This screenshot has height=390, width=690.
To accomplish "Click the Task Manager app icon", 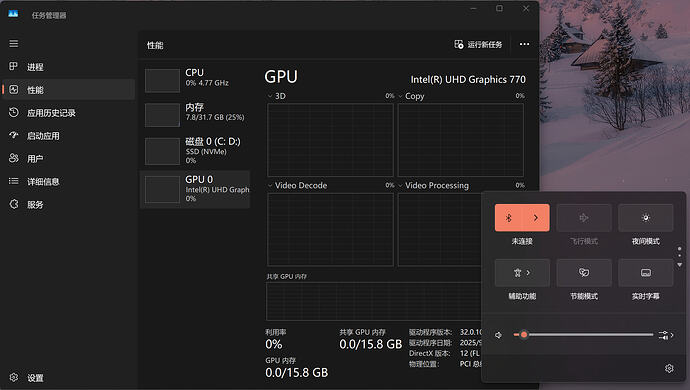I will [13, 14].
